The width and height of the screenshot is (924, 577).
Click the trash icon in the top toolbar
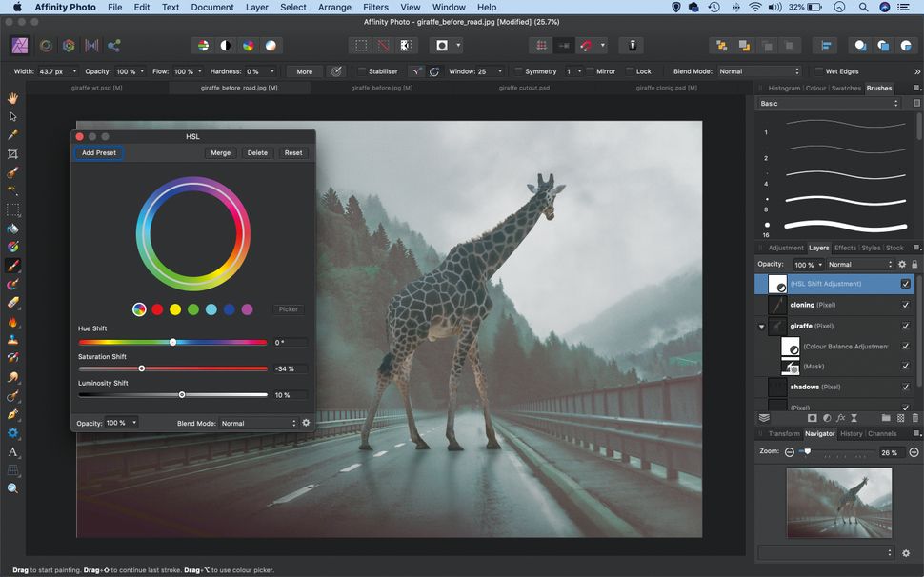[x=632, y=45]
